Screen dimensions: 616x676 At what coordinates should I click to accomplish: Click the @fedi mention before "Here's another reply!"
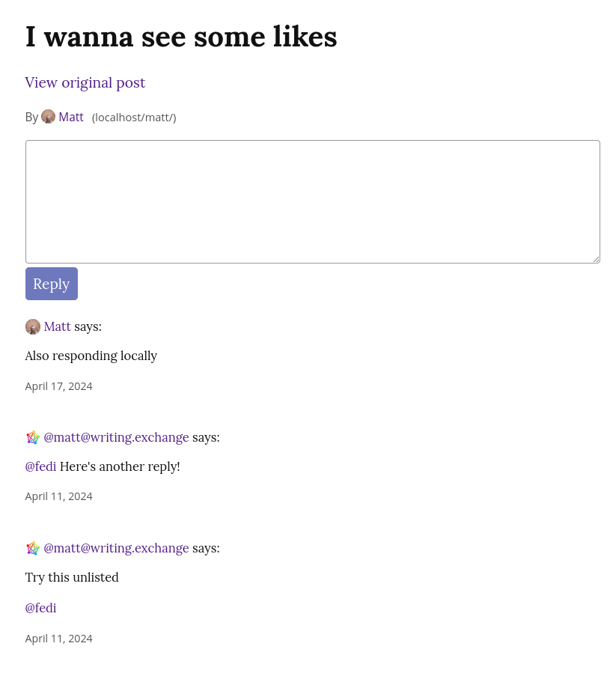[x=40, y=466]
